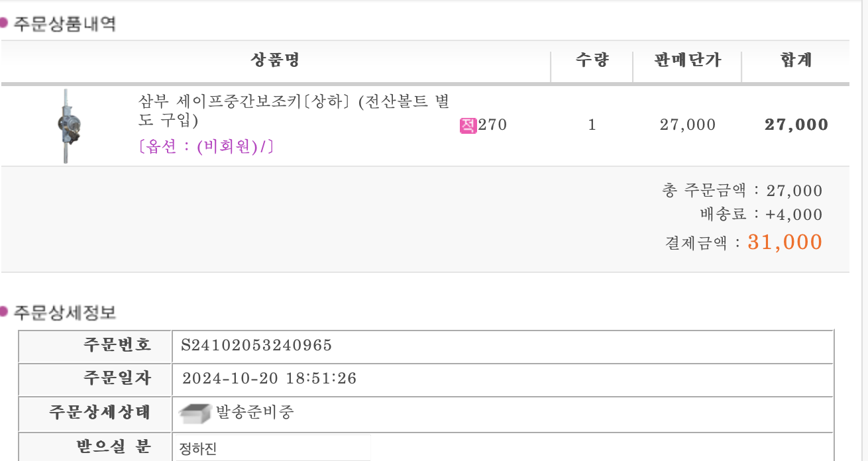Click the order number S24102053240965
This screenshot has width=868, height=461.
pos(256,345)
